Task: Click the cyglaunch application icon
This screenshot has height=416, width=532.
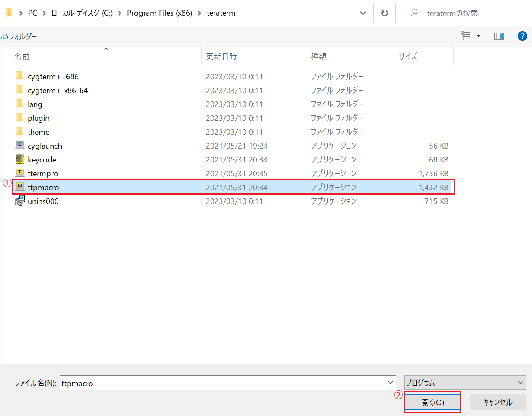Action: (20, 146)
